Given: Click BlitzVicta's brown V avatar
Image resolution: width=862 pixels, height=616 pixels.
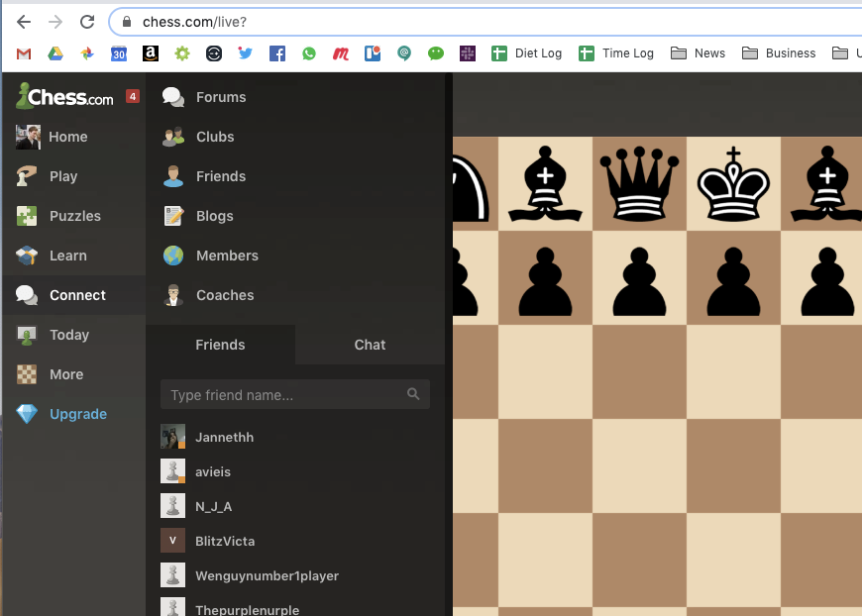Looking at the screenshot, I should tap(172, 541).
